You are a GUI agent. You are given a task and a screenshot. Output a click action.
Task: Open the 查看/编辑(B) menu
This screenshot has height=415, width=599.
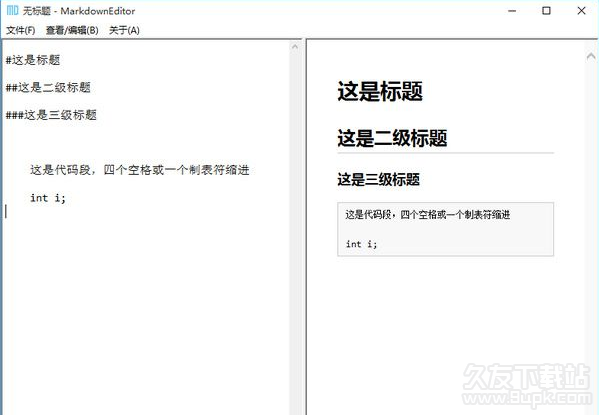72,30
